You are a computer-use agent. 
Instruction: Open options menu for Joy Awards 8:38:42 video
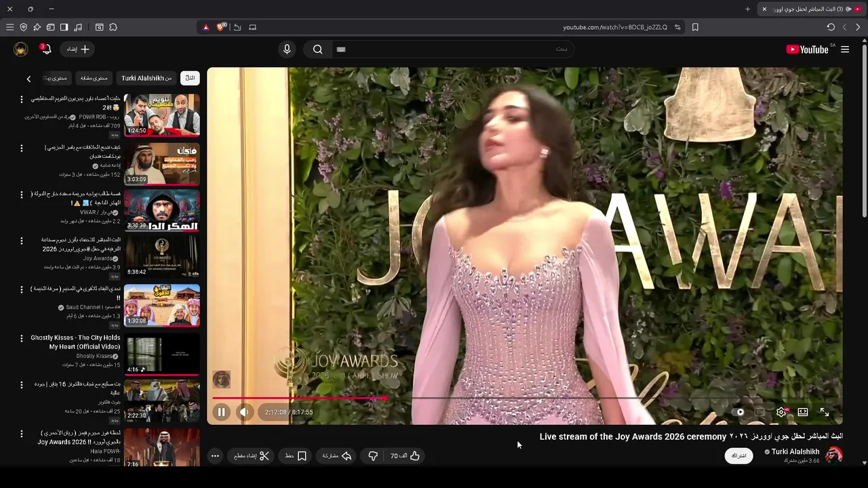pyautogui.click(x=21, y=241)
